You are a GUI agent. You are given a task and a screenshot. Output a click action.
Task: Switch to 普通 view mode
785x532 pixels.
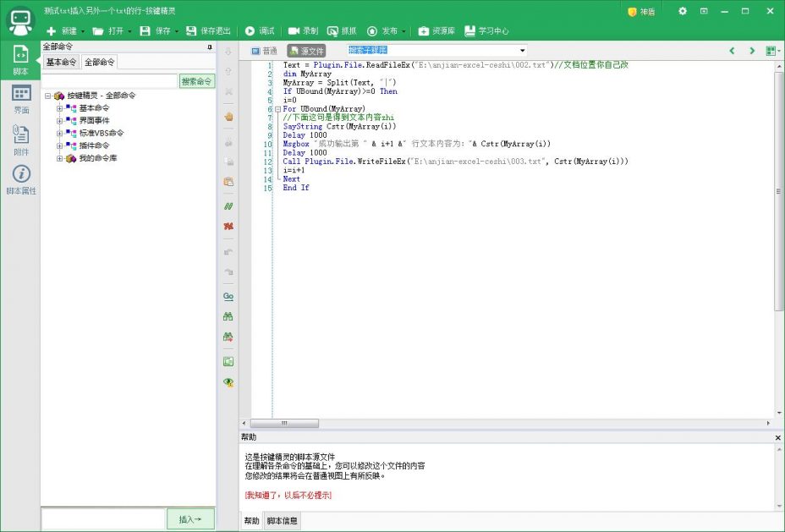tap(264, 52)
